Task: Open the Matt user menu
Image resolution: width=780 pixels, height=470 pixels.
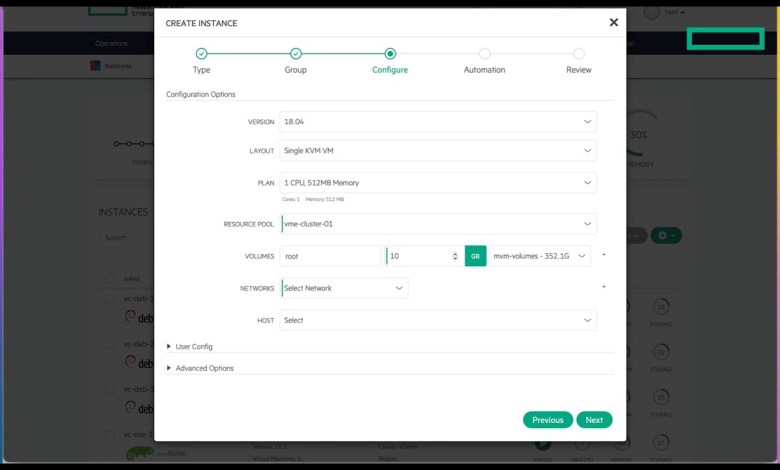Action: (675, 12)
